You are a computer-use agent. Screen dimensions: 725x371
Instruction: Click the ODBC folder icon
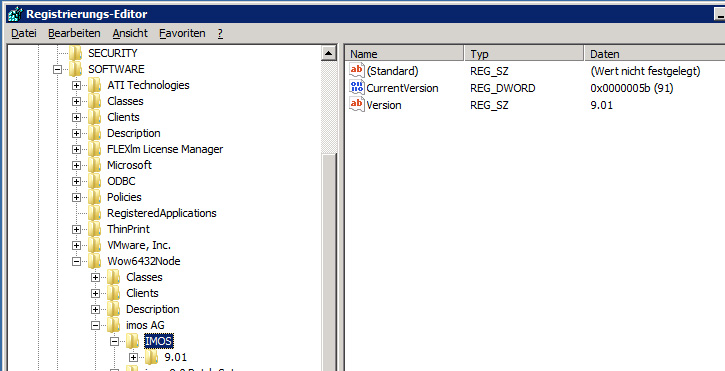(x=94, y=181)
